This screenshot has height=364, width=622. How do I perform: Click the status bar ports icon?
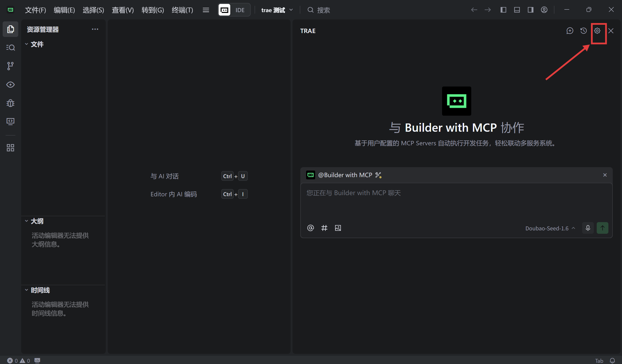click(37, 361)
